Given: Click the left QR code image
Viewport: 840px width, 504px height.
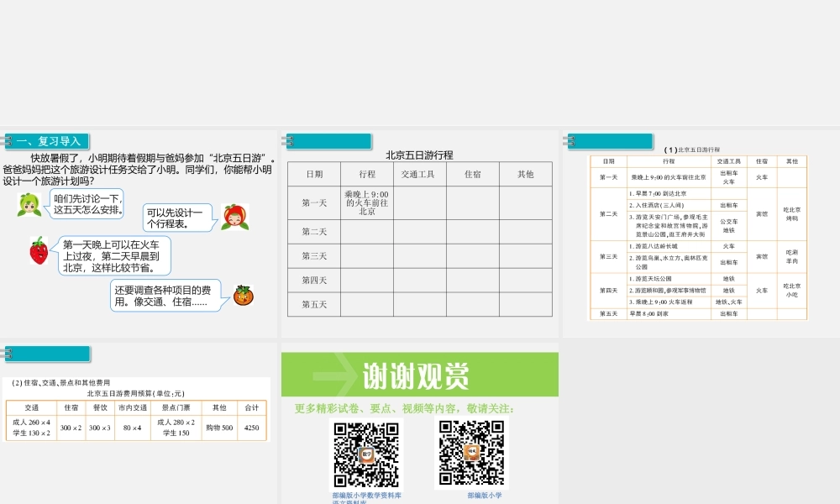Looking at the screenshot, I should [365, 454].
